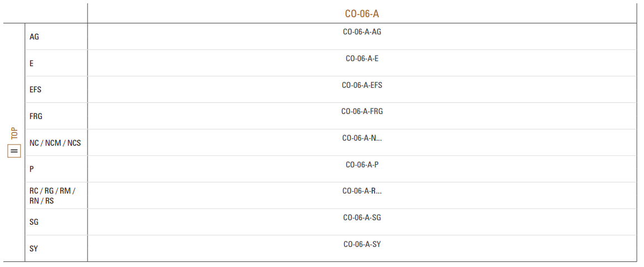Open truncated code CO-06-A-N...
The width and height of the screenshot is (644, 267).
click(362, 138)
